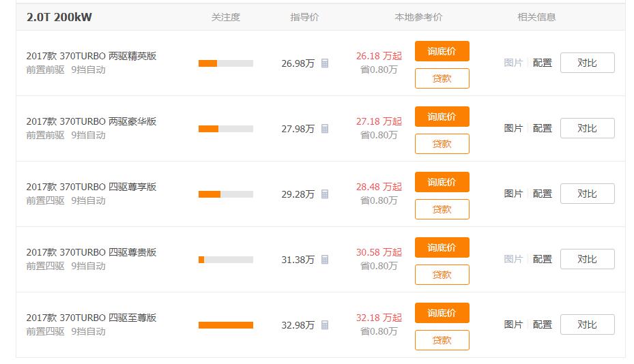Click 询底价 button for 四驱至尊版
Image resolution: width=634 pixels, height=364 pixels.
pos(442,313)
